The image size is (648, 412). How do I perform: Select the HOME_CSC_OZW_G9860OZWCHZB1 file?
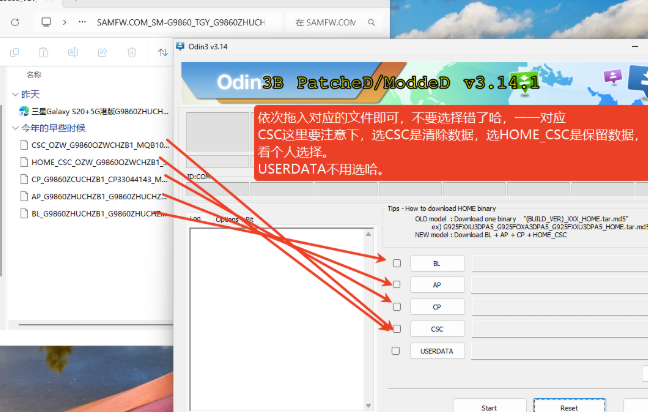[x=93, y=162]
